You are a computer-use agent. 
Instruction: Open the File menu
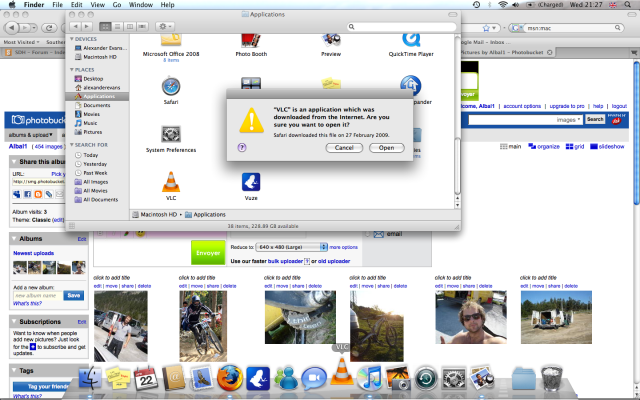(x=57, y=5)
